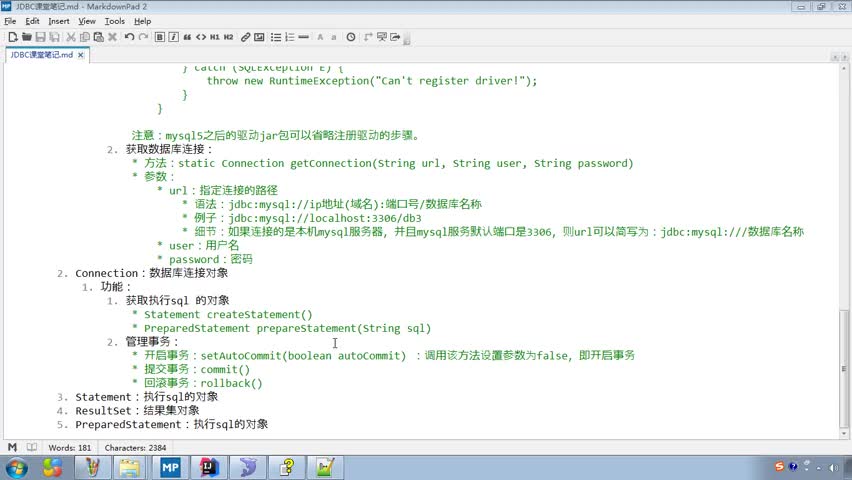Select the JDBC课堂笔记.md tab
The height and width of the screenshot is (480, 852).
click(41, 55)
